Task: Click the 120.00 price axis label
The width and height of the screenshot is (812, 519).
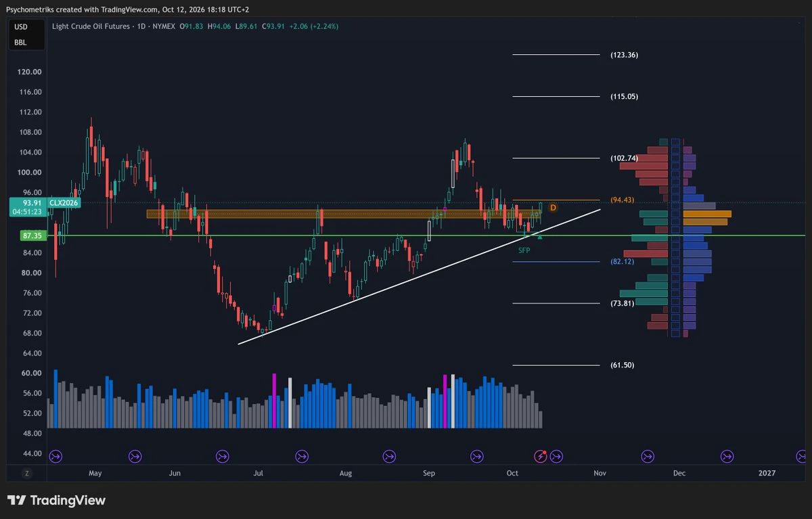Action: click(30, 72)
